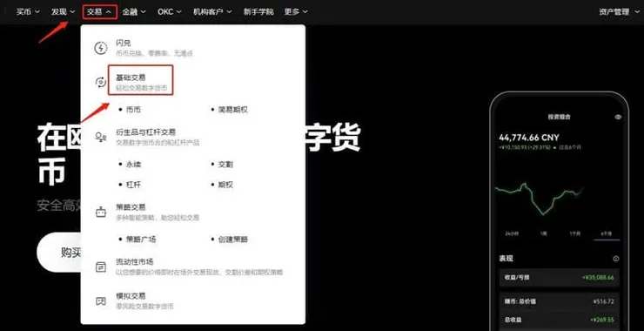644x331 pixels.
Task: Click the 总收益 row in phone
Action: click(x=559, y=320)
